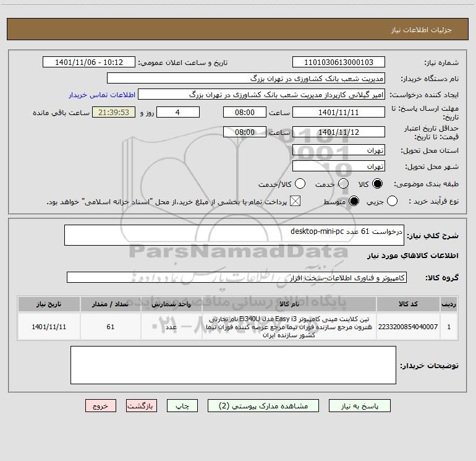Viewport: 476px width, 461px height.
Task: Click the need date cell 1401/11/11
Action: 49,327
